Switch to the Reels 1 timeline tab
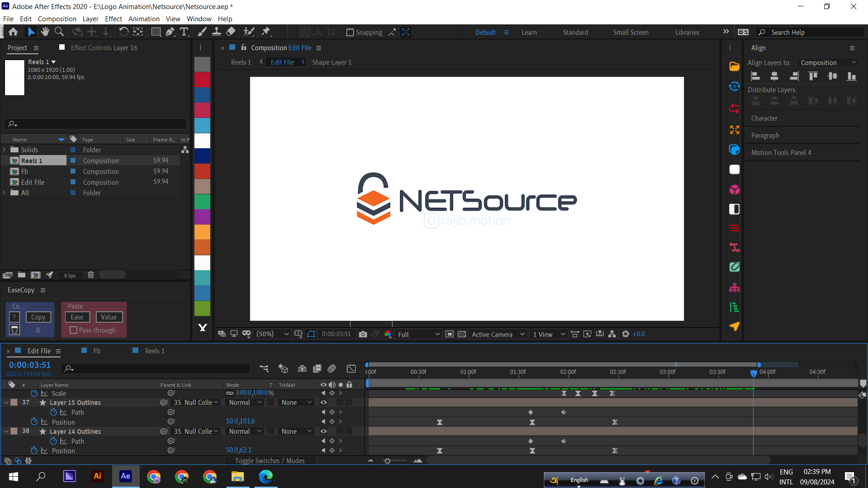 tap(154, 351)
